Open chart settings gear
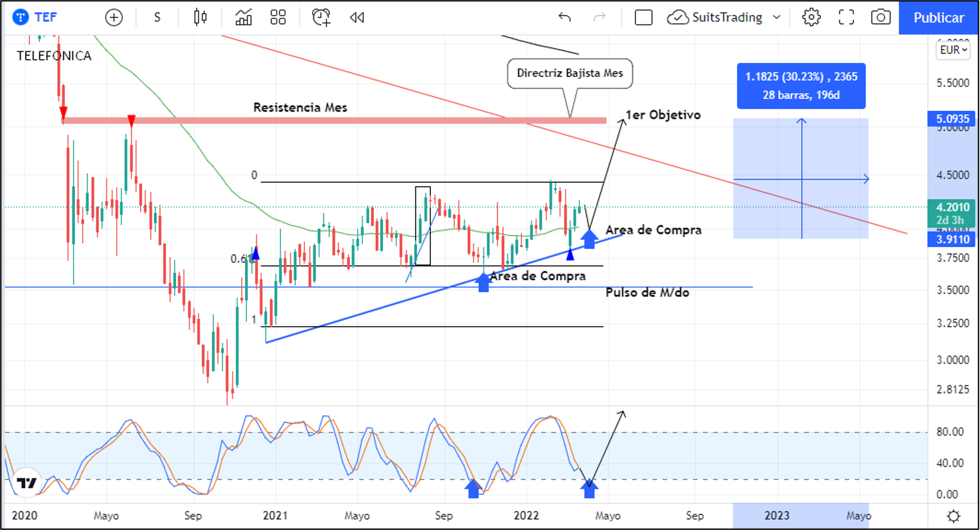This screenshot has height=530, width=980. tap(811, 17)
